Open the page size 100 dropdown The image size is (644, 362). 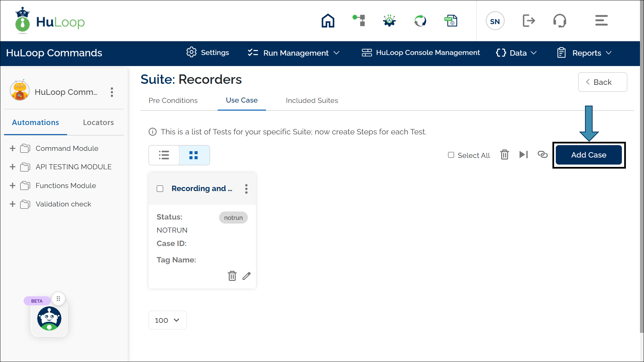coord(167,320)
